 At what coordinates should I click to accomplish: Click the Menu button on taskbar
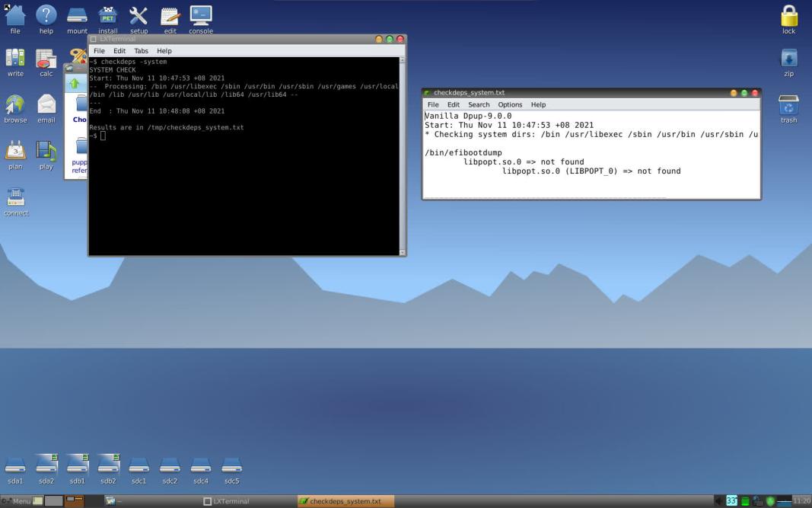[x=17, y=501]
